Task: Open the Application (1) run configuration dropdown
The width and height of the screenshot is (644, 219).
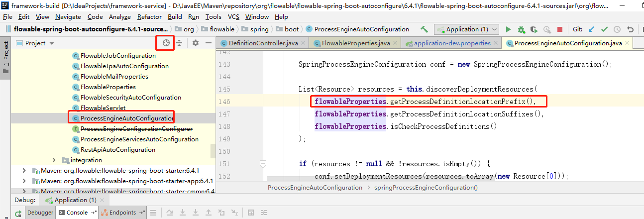Action: coord(466,29)
